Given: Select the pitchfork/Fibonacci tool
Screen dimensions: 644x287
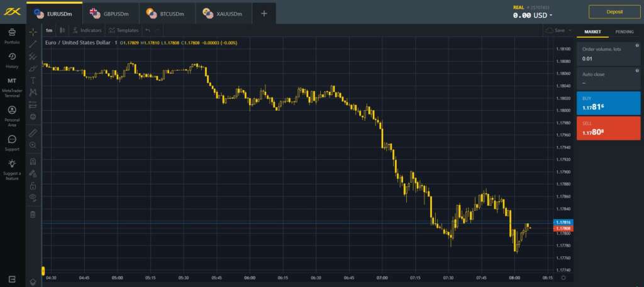Looking at the screenshot, I should click(x=33, y=57).
